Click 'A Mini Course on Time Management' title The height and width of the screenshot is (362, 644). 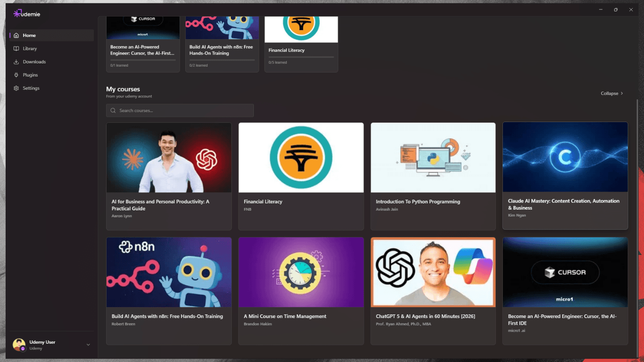[x=285, y=316]
